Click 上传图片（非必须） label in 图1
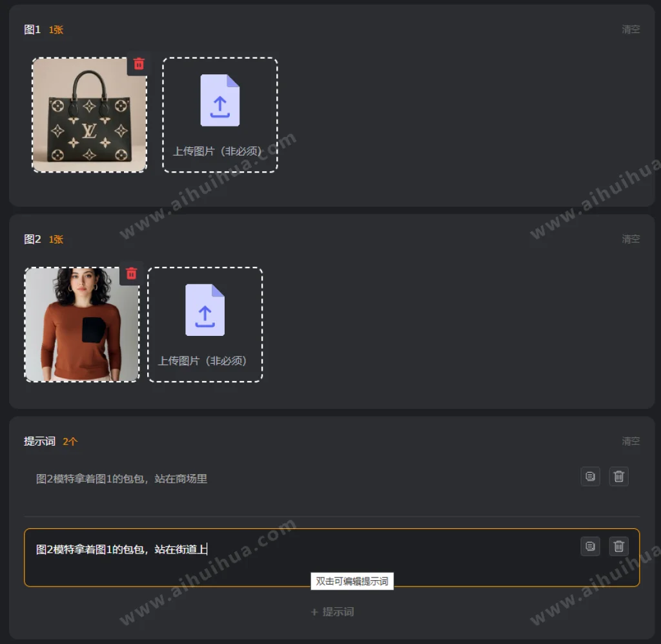The height and width of the screenshot is (644, 661). (x=217, y=151)
